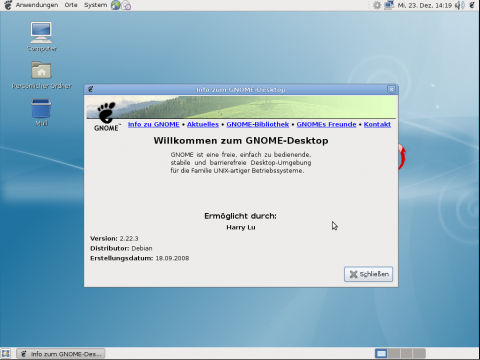Viewport: 480px width, 360px height.
Task: Click the 'Willkommen zum GNOME-Desktop' heading
Action: pos(241,141)
